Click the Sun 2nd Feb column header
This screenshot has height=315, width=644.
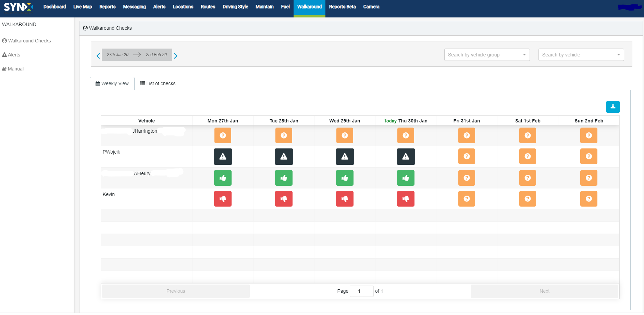tap(589, 121)
